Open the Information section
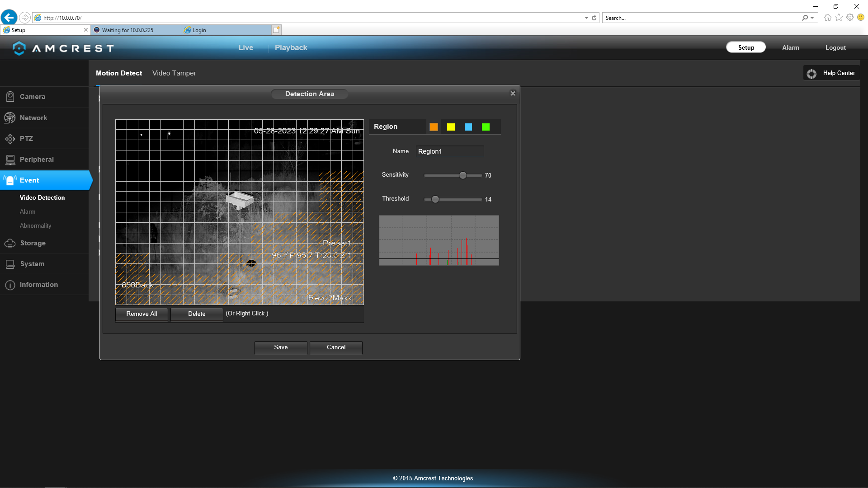This screenshot has height=488, width=868. (x=44, y=285)
